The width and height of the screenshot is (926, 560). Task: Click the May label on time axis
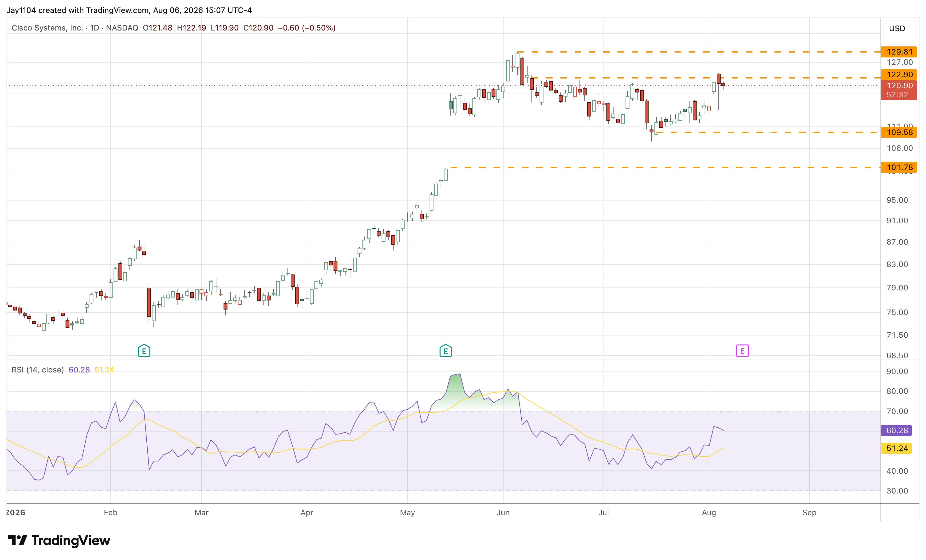point(408,513)
